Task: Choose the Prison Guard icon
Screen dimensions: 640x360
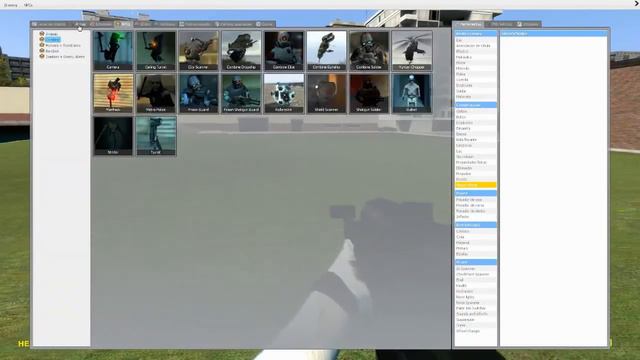Action: click(x=198, y=93)
